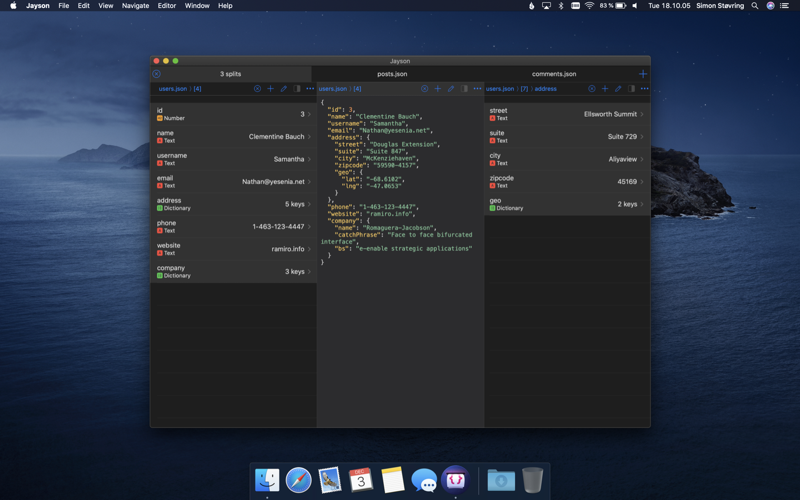This screenshot has width=800, height=500.
Task: Toggle the split view icon in the middle pane
Action: 464,89
